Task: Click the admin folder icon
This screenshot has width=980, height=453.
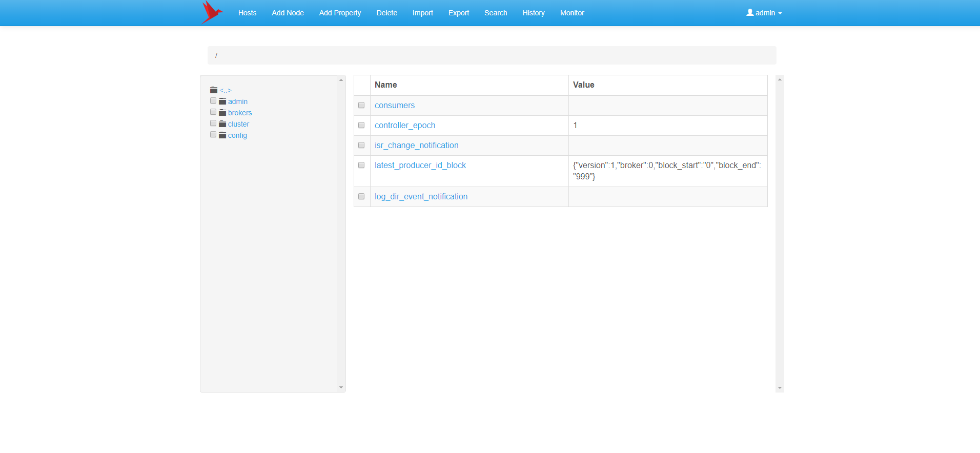Action: coord(222,101)
